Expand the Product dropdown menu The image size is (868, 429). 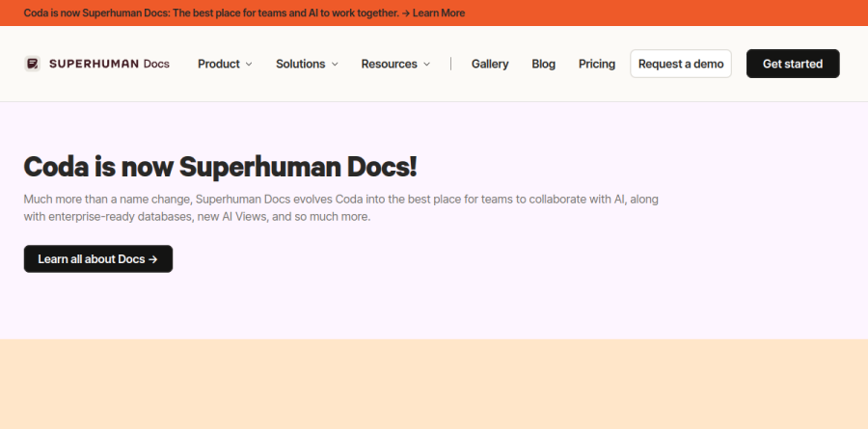point(225,64)
